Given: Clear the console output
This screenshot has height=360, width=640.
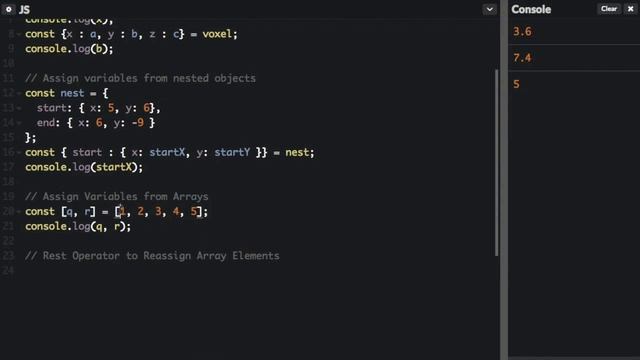Looking at the screenshot, I should tap(609, 9).
